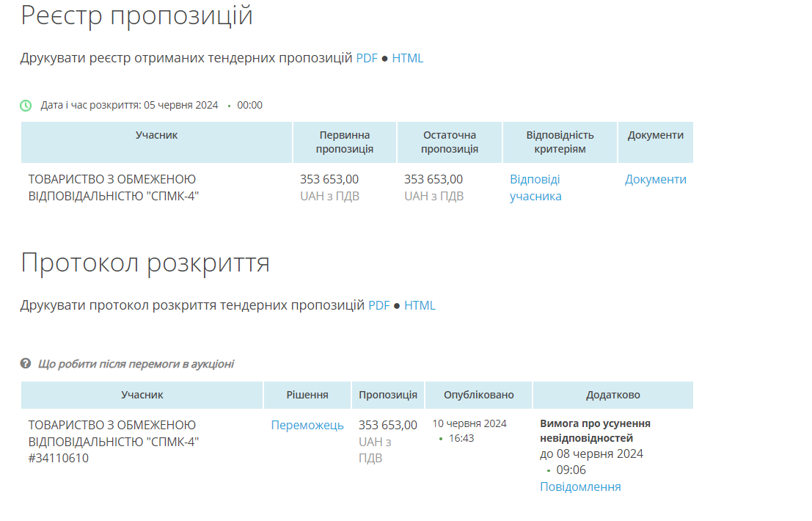Open HTML version of the proposals registry

(408, 58)
